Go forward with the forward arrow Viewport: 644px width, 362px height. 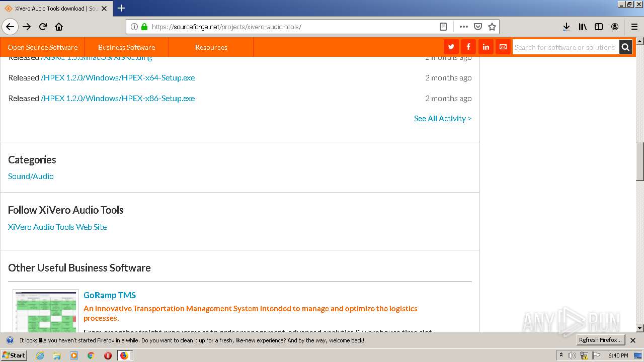tap(27, 27)
